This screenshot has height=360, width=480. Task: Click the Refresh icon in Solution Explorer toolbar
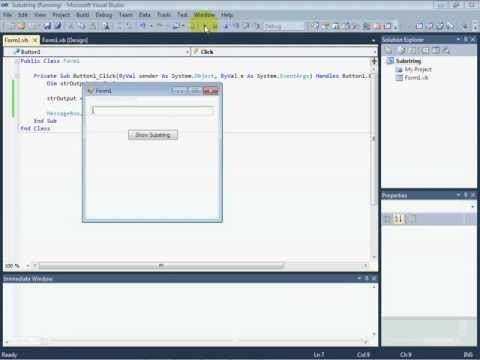pyautogui.click(x=413, y=50)
